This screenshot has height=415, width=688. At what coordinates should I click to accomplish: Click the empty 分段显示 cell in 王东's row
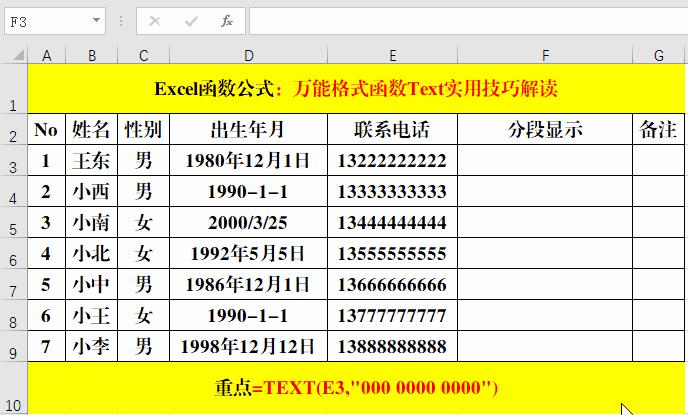click(545, 161)
